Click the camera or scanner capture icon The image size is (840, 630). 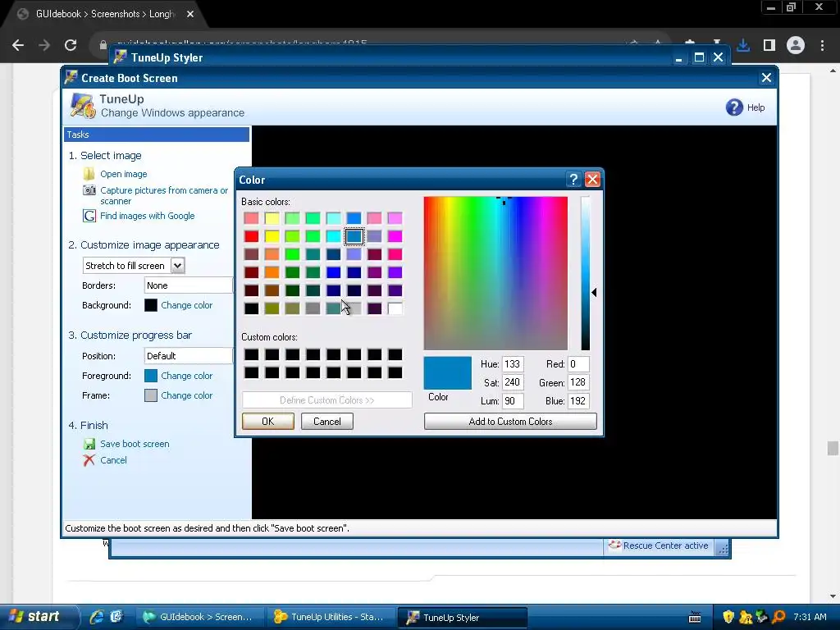point(89,190)
